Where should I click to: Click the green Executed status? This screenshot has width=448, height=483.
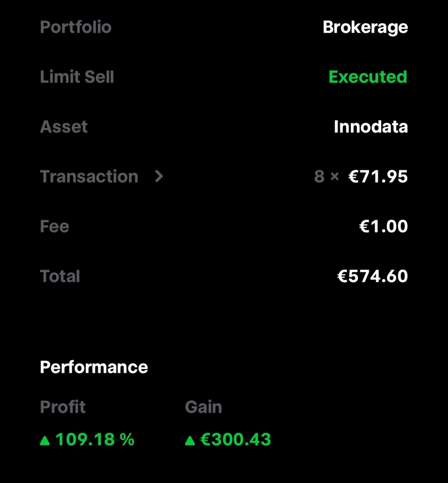368,77
